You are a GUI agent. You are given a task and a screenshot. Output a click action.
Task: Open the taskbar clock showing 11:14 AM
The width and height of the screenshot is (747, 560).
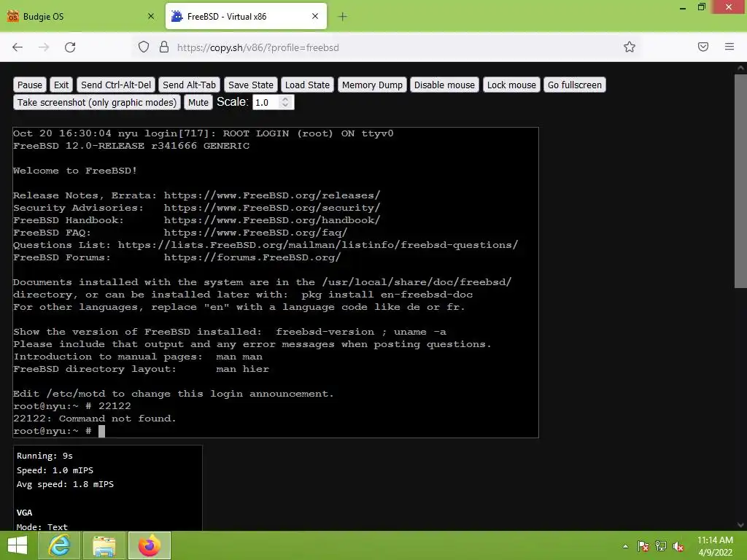pyautogui.click(x=715, y=546)
